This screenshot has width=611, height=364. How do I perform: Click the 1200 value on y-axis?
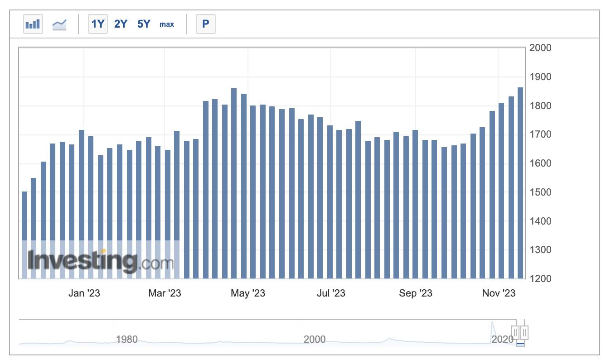point(540,279)
